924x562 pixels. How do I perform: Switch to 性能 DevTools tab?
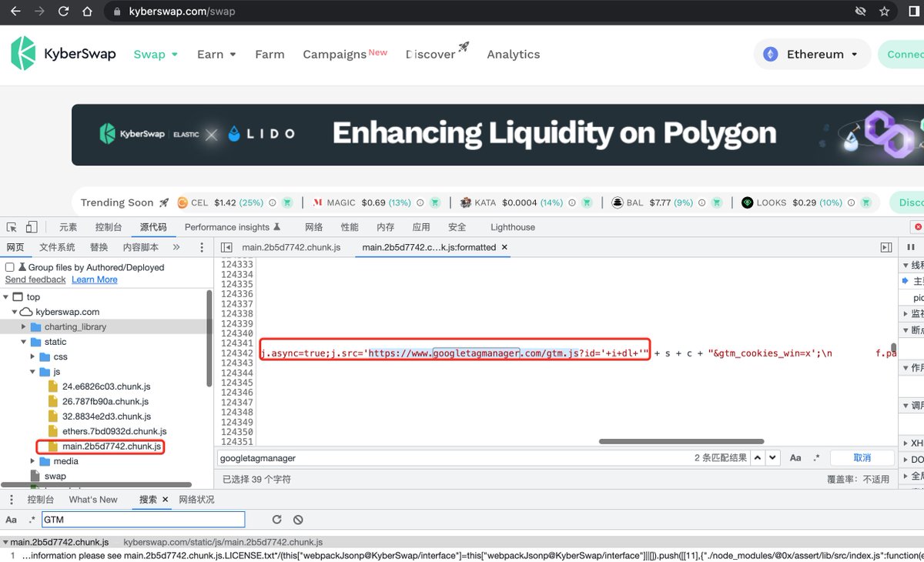(x=350, y=227)
